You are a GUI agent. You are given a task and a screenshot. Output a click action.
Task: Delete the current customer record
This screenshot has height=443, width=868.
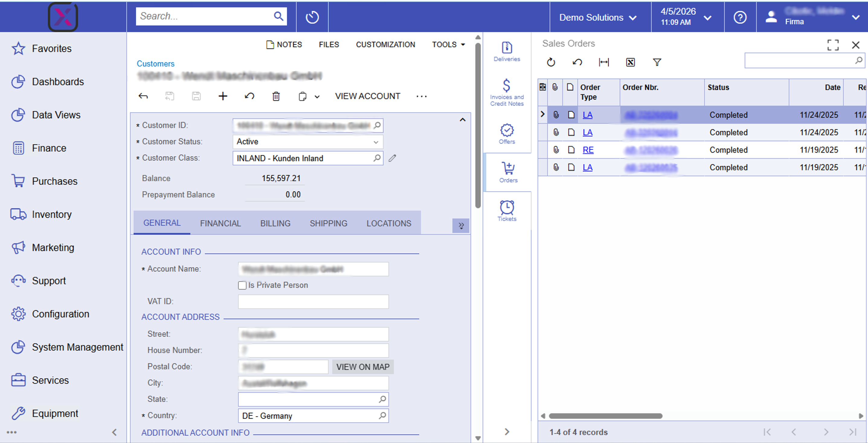[x=276, y=96]
